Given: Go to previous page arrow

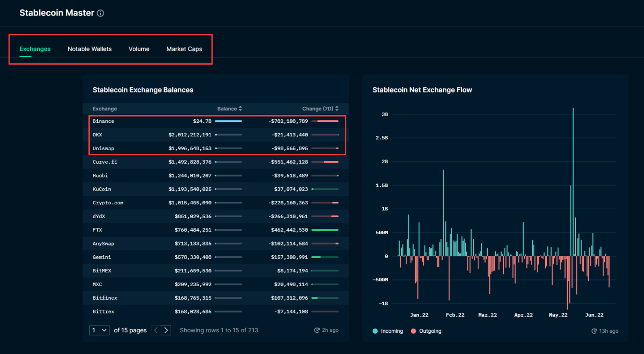Looking at the screenshot, I should 156,330.
